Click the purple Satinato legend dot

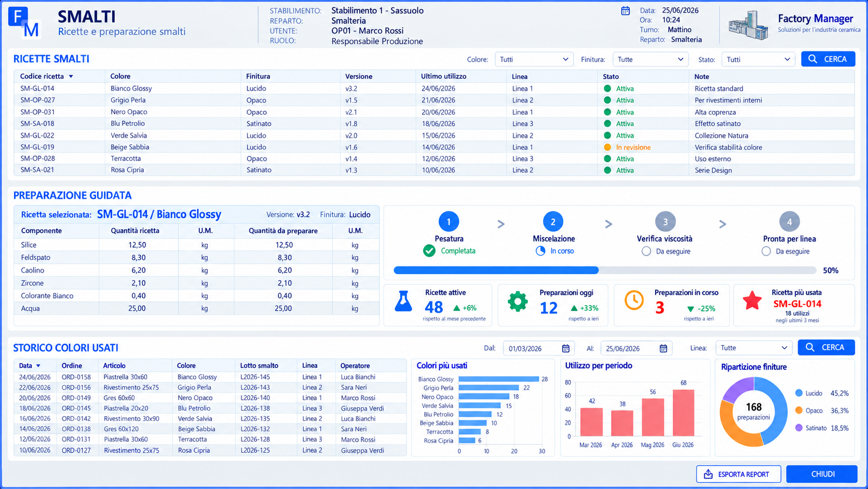click(x=799, y=428)
